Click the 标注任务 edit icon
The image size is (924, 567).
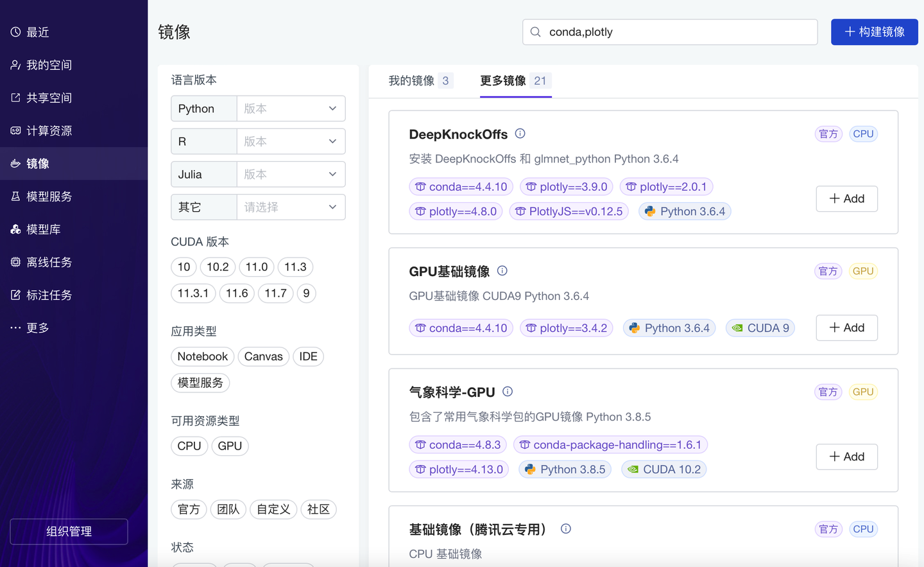pos(15,295)
